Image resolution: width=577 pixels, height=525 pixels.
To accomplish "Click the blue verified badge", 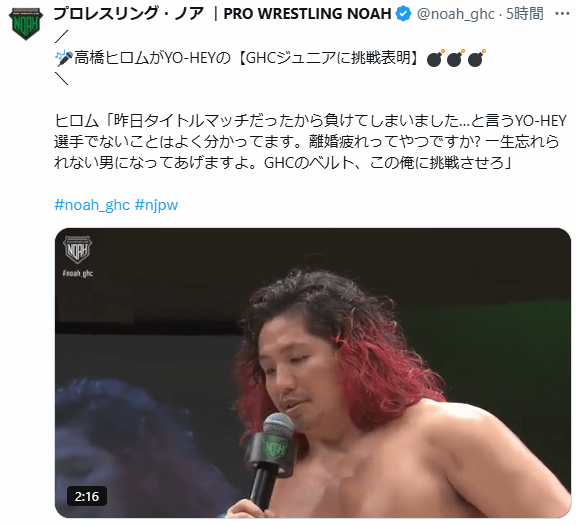I will pyautogui.click(x=404, y=14).
